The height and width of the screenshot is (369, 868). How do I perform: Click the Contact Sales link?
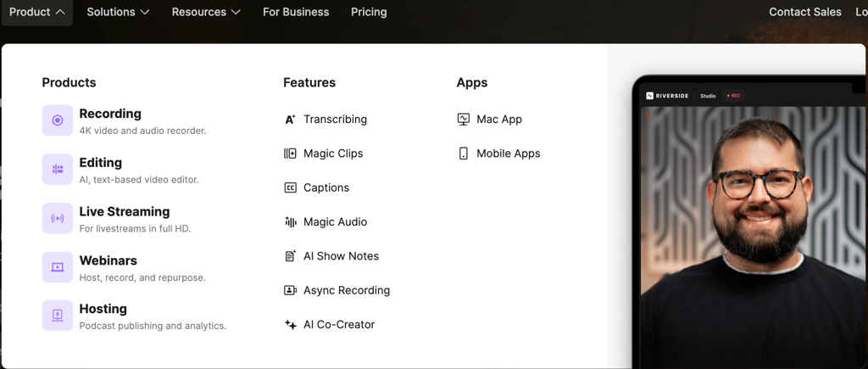tap(804, 12)
